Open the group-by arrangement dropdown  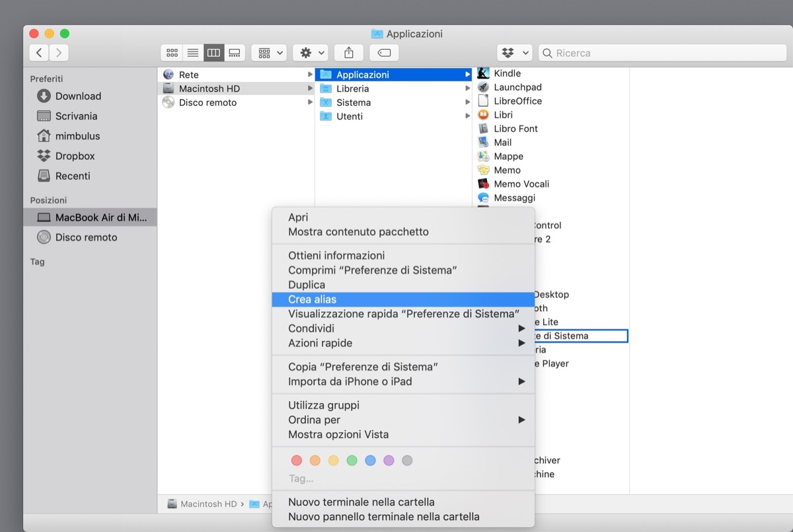(x=269, y=53)
